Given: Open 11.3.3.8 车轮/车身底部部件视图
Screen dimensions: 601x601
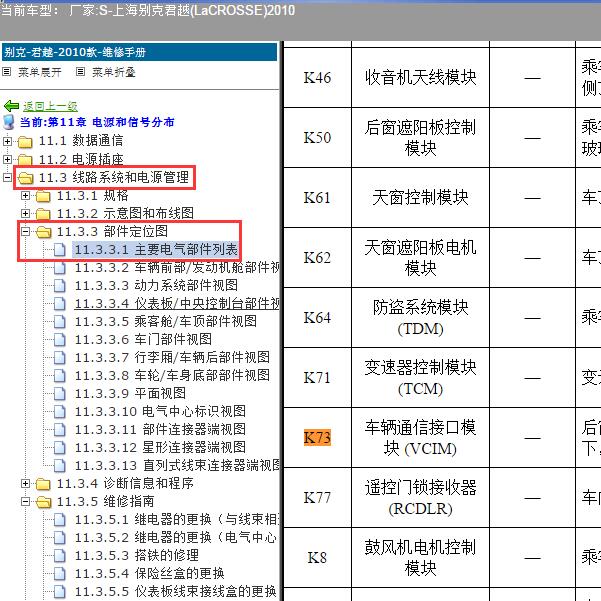Looking at the screenshot, I should coord(172,375).
